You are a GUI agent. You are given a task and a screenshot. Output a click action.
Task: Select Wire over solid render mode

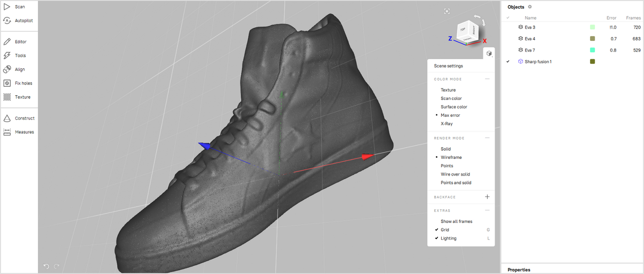click(455, 174)
